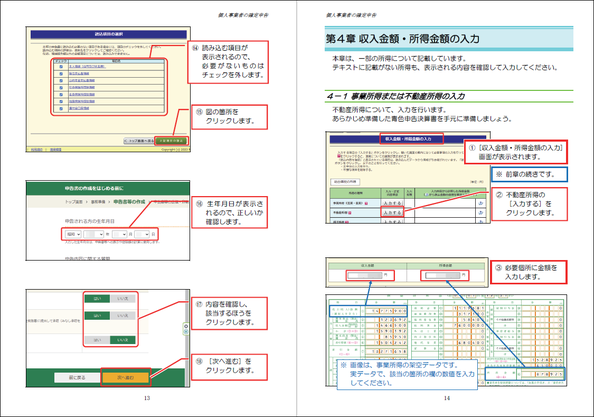Select the 事前準備 breadcrumb step

point(98,202)
